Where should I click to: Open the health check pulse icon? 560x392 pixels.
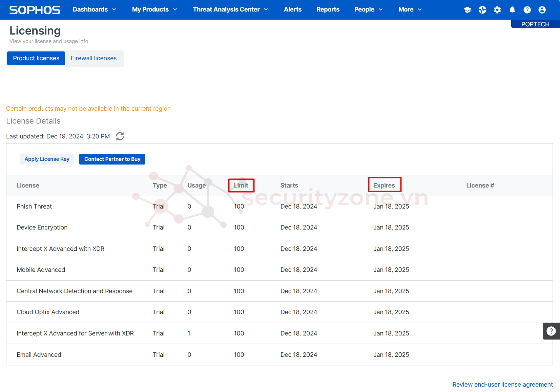point(482,10)
